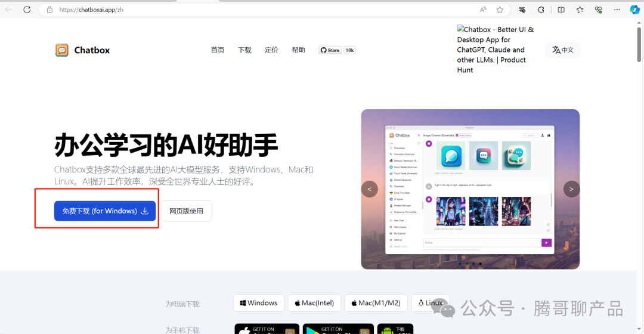The height and width of the screenshot is (334, 644).
Task: Click the Chatbox logo icon
Action: coord(62,50)
